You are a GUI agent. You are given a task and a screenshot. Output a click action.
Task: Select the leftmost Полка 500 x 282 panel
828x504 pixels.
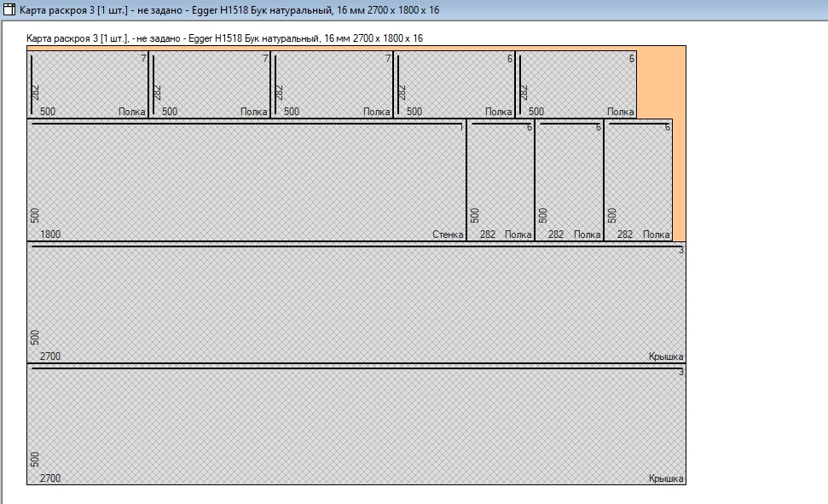(x=88, y=84)
